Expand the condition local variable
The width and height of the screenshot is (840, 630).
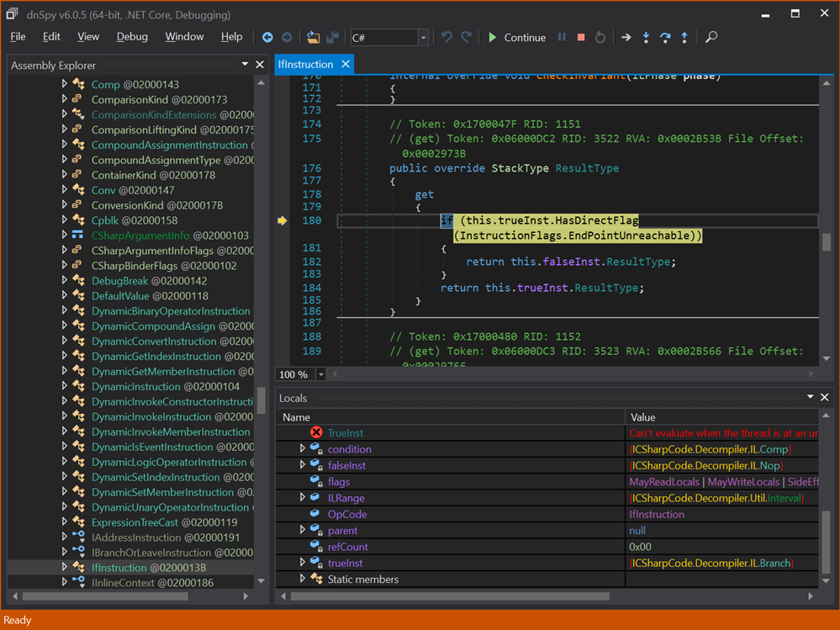[303, 449]
